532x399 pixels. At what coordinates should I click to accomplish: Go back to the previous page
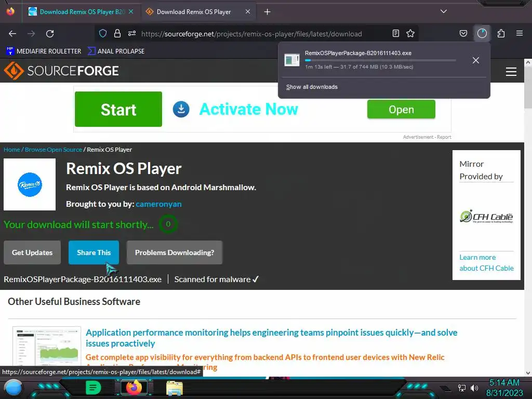[x=12, y=34]
